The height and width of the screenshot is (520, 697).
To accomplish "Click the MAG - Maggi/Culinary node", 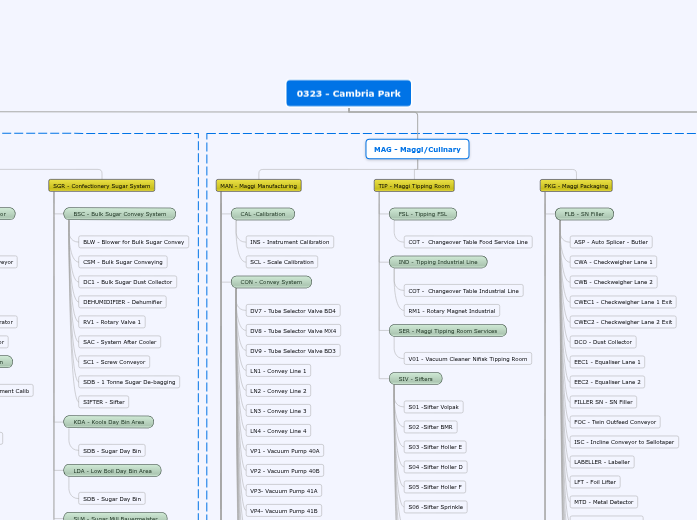I will point(417,149).
